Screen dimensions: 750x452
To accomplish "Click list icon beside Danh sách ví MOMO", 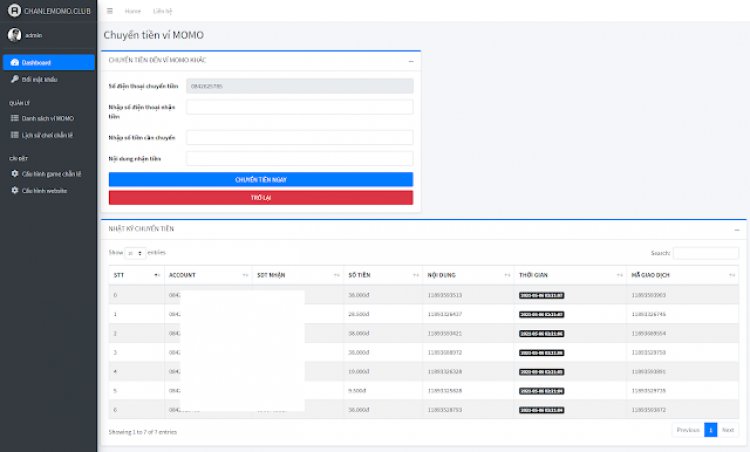I will [x=15, y=118].
